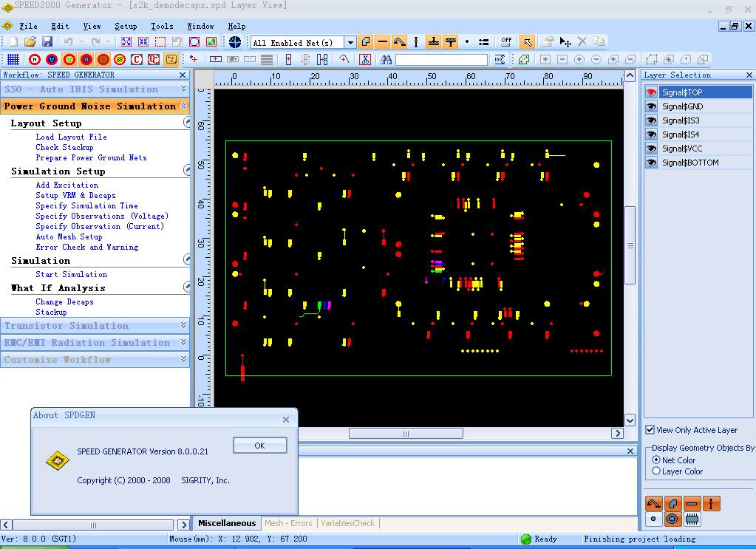This screenshot has width=756, height=549.
Task: Click the Save floppy disk icon
Action: click(47, 42)
